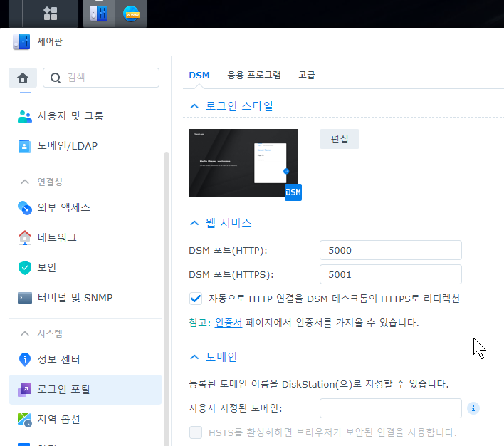Go to Control Panel home icon

point(23,78)
